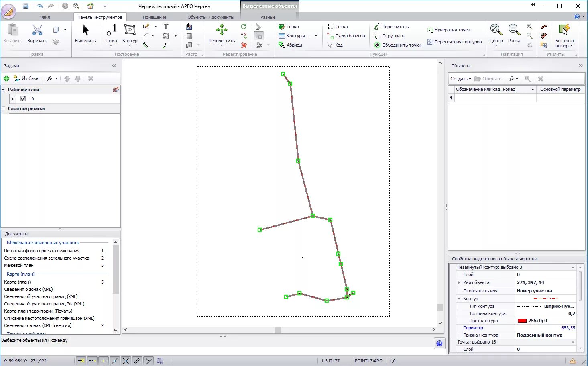
Task: Click the Вырезать scissors tool
Action: point(37,34)
